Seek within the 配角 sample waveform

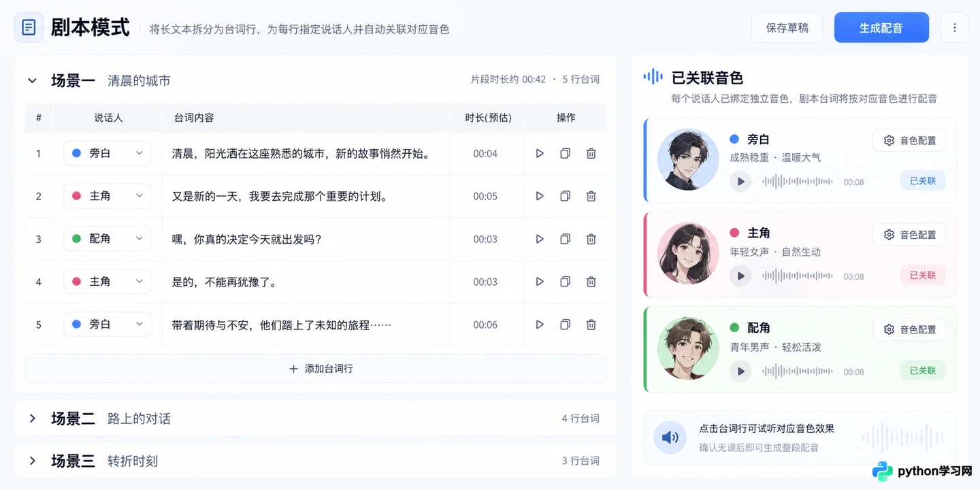point(798,371)
